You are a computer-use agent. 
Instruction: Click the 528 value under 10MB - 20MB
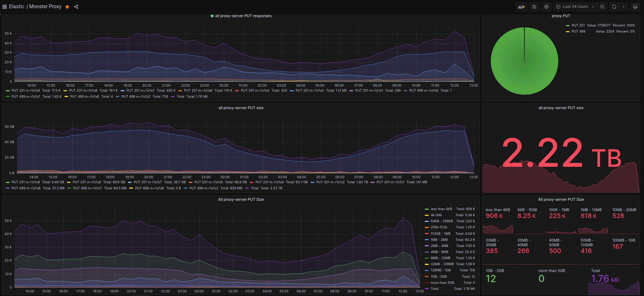[618, 216]
